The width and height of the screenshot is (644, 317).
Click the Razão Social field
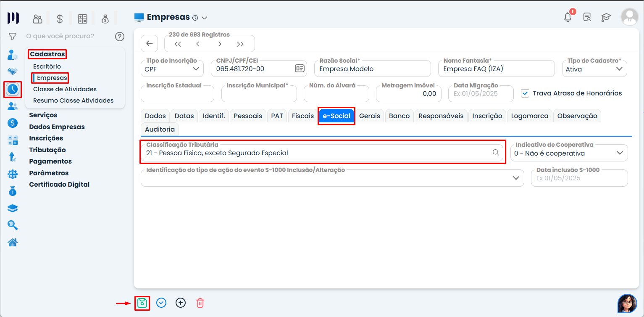[373, 69]
